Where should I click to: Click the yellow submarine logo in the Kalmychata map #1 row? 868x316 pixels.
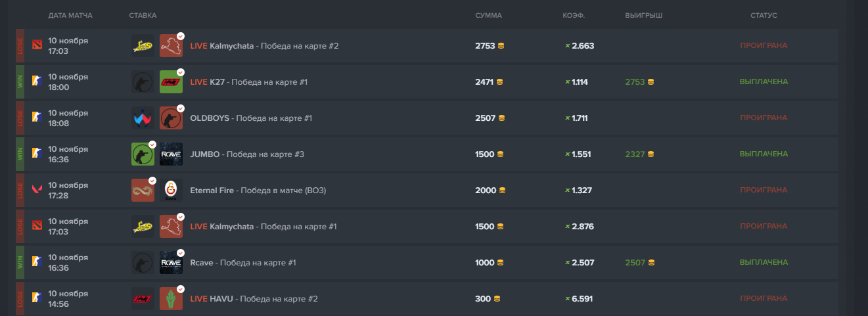click(143, 226)
